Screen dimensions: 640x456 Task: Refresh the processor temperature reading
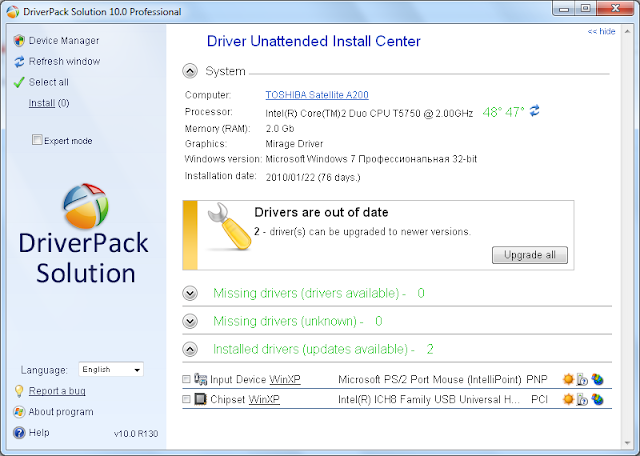click(534, 111)
